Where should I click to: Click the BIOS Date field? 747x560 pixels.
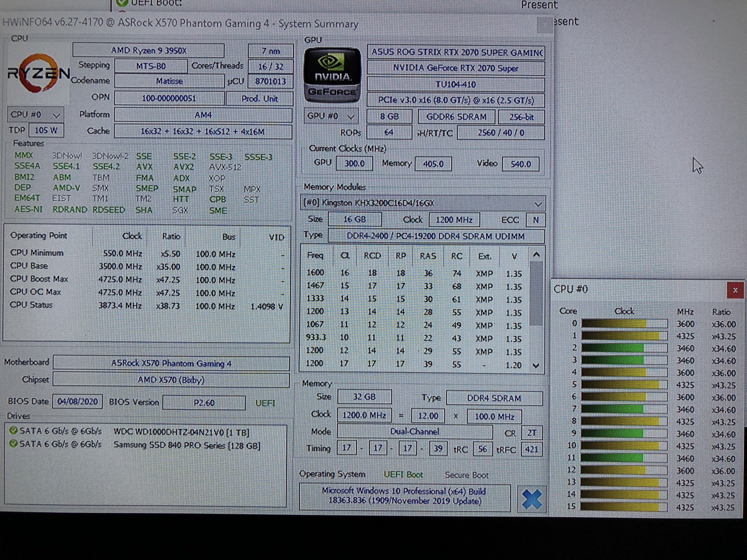pyautogui.click(x=77, y=402)
